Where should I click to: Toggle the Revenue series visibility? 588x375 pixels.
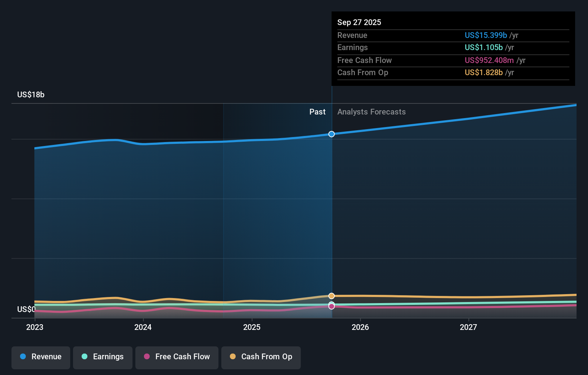pyautogui.click(x=40, y=357)
